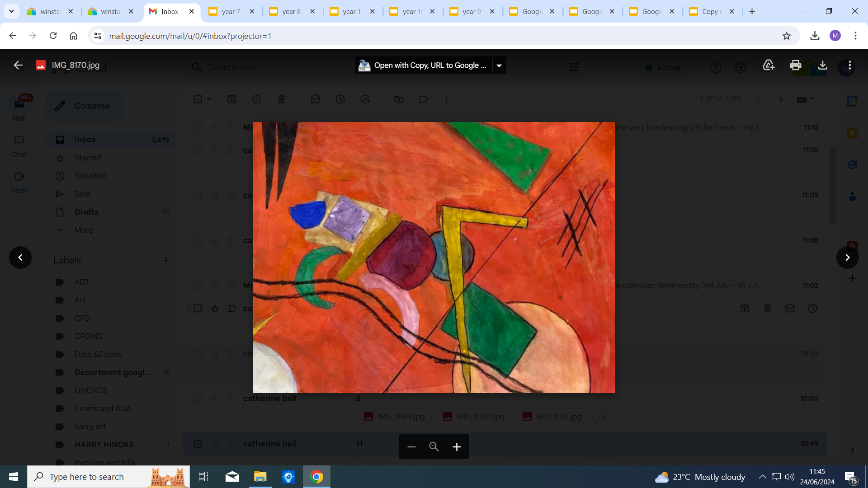Report spam icon in toolbar
Viewport: 868px width, 488px height.
(x=256, y=99)
